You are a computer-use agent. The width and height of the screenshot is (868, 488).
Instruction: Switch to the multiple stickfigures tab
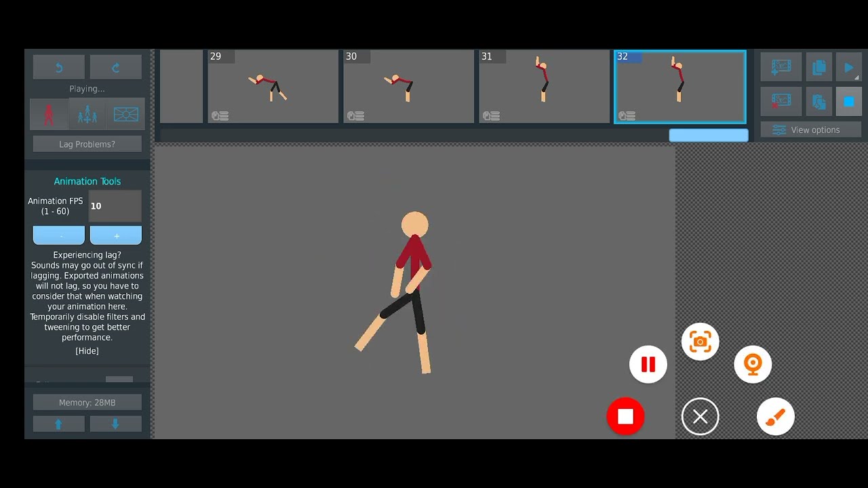click(87, 115)
